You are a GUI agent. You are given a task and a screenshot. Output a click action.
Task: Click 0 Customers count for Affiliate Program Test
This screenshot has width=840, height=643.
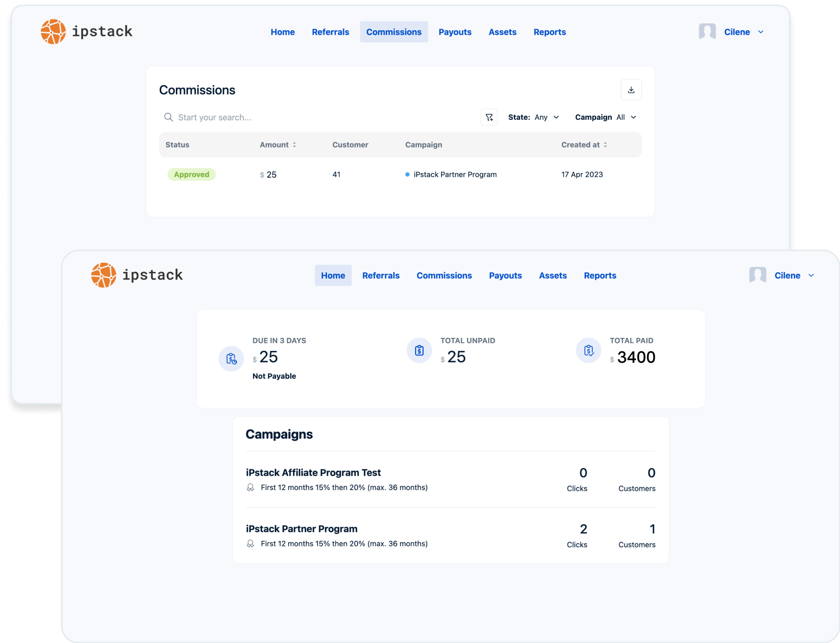(652, 473)
